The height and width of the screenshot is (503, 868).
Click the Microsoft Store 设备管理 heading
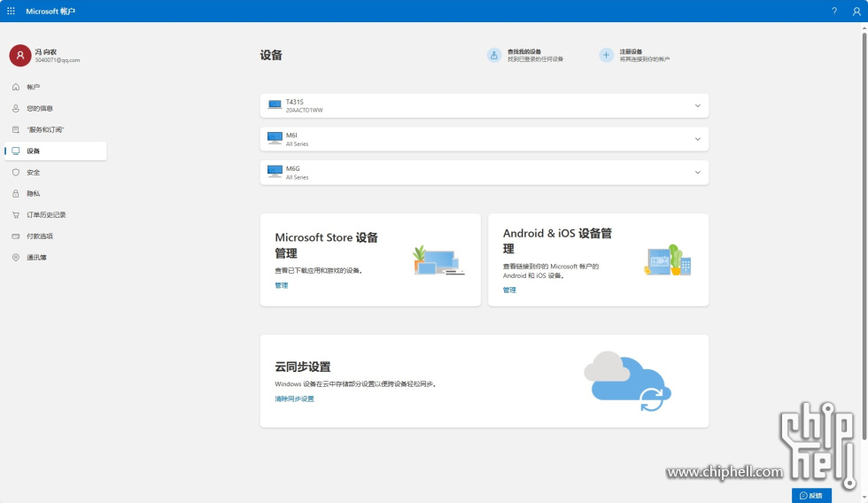click(x=327, y=245)
